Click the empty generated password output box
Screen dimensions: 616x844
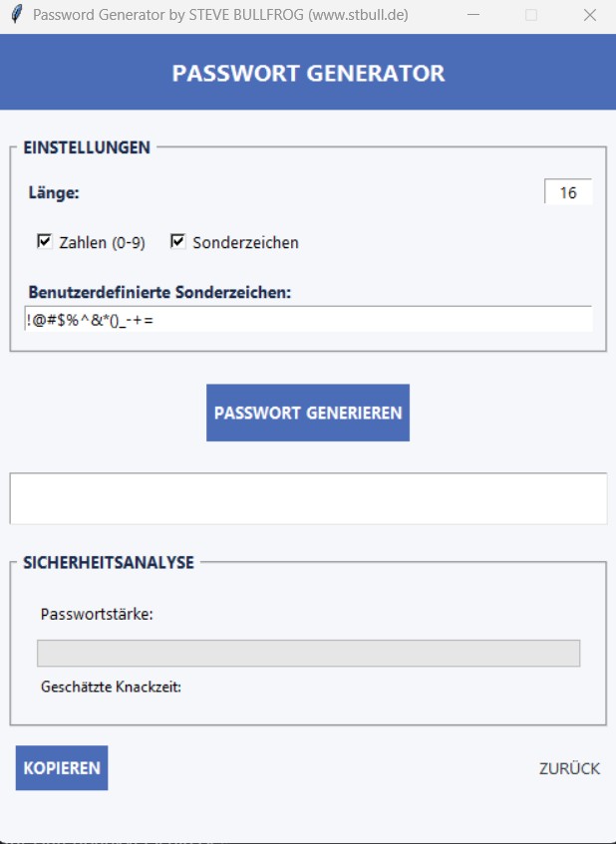click(308, 498)
